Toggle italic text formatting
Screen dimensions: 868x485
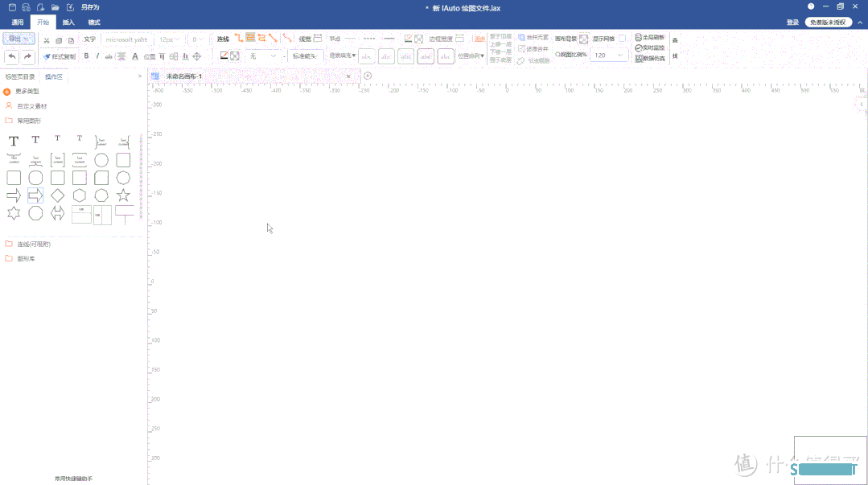pos(97,56)
